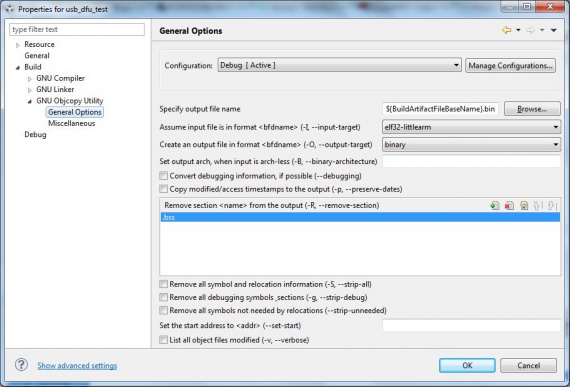Expand the GNU Compiler node
This screenshot has height=387, width=570.
[x=30, y=79]
